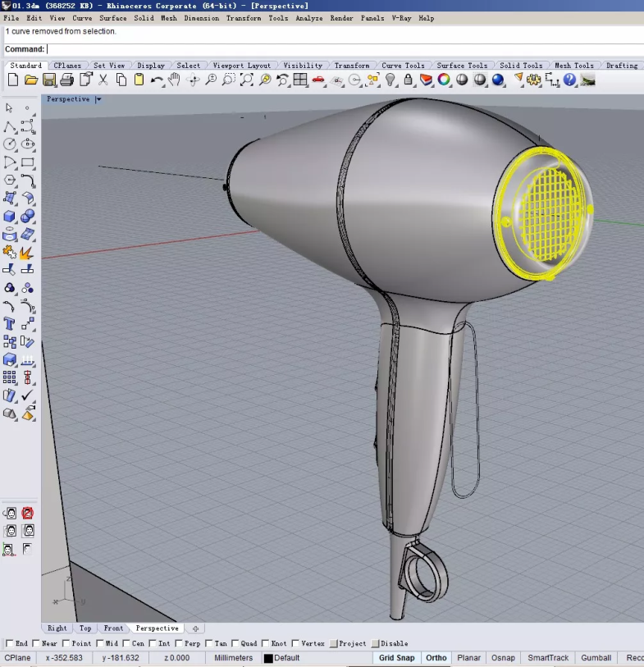Click the Gumball status bar button
Screen dimensions: 644x667
point(596,658)
